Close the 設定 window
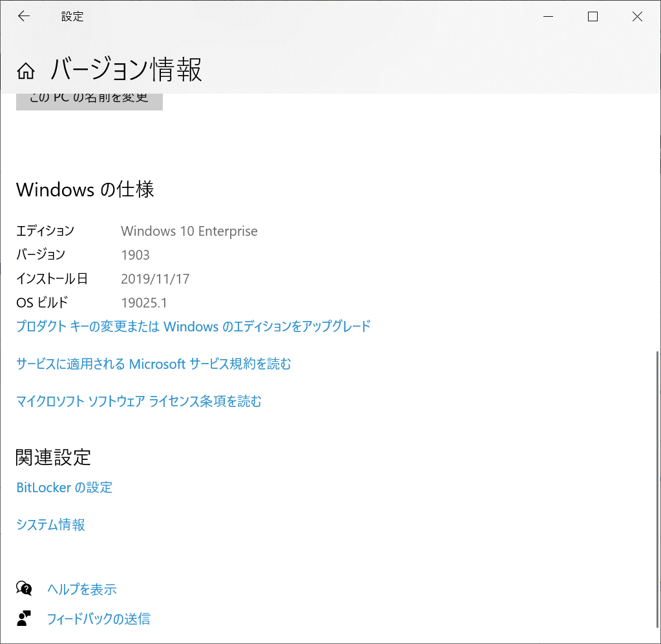This screenshot has height=644, width=661. (637, 16)
